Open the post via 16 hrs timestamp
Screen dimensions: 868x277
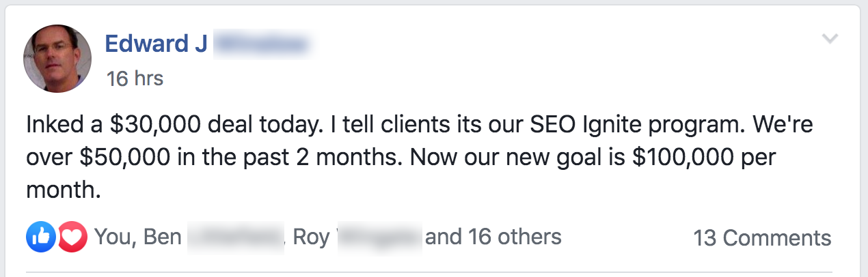[135, 78]
